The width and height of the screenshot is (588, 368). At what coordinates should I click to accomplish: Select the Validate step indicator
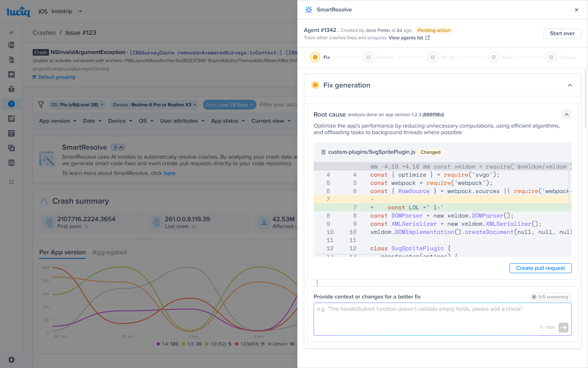coord(368,57)
